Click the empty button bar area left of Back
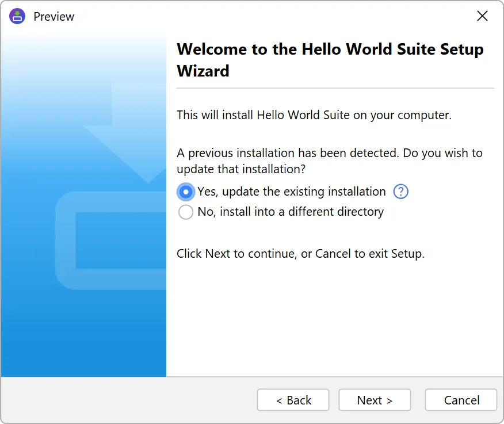The height and width of the screenshot is (424, 504). [x=127, y=400]
